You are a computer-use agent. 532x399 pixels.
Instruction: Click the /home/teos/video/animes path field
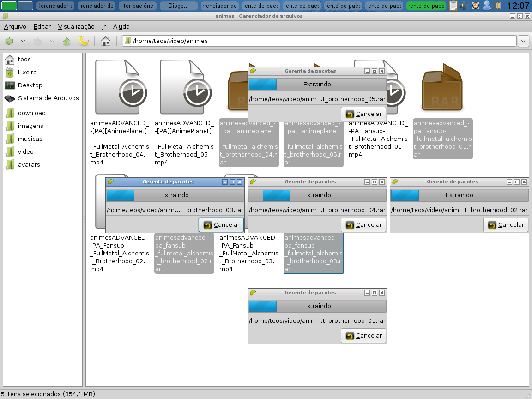(319, 41)
